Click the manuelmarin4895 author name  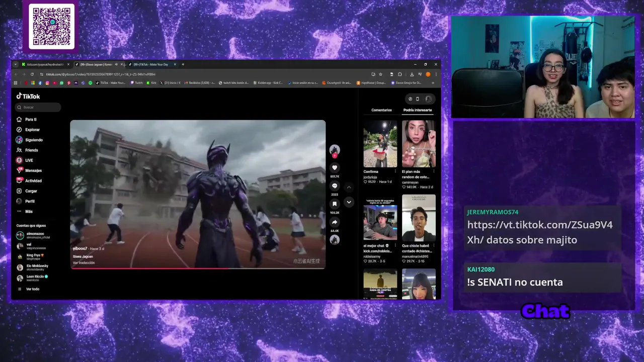(416, 256)
